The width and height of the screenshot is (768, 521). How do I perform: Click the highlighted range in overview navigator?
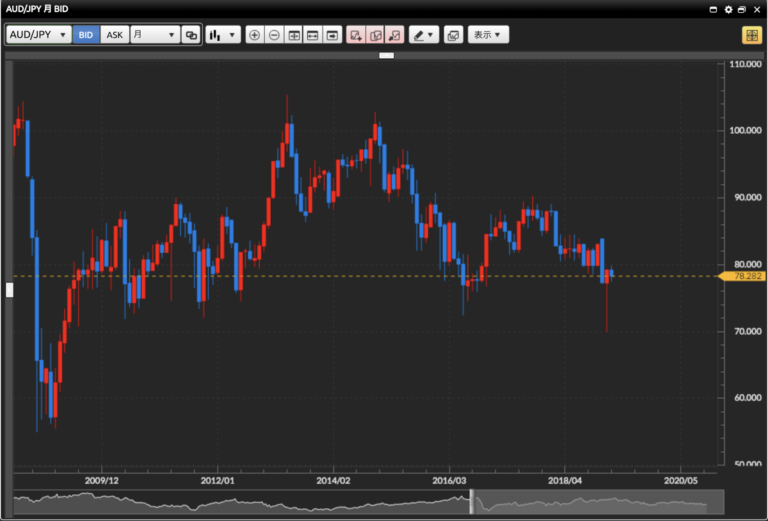(599, 501)
